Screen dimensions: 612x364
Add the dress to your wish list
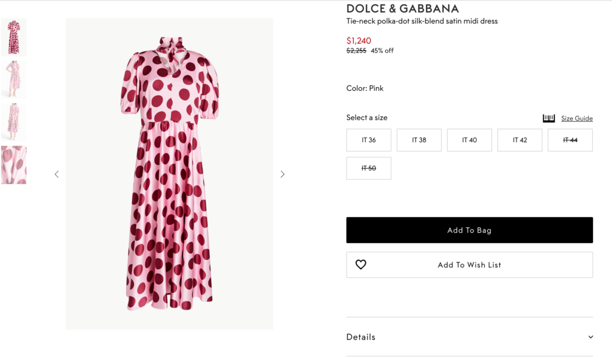click(x=469, y=265)
